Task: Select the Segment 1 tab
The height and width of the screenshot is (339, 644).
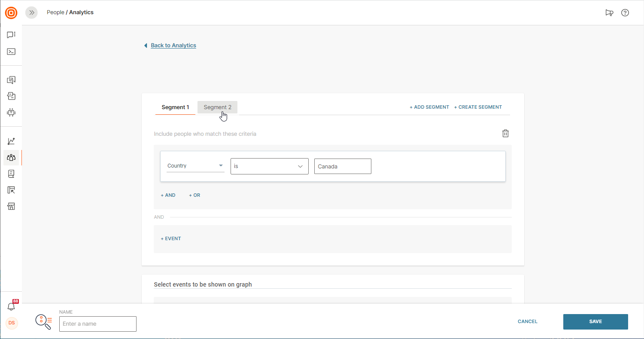Action: [x=175, y=107]
